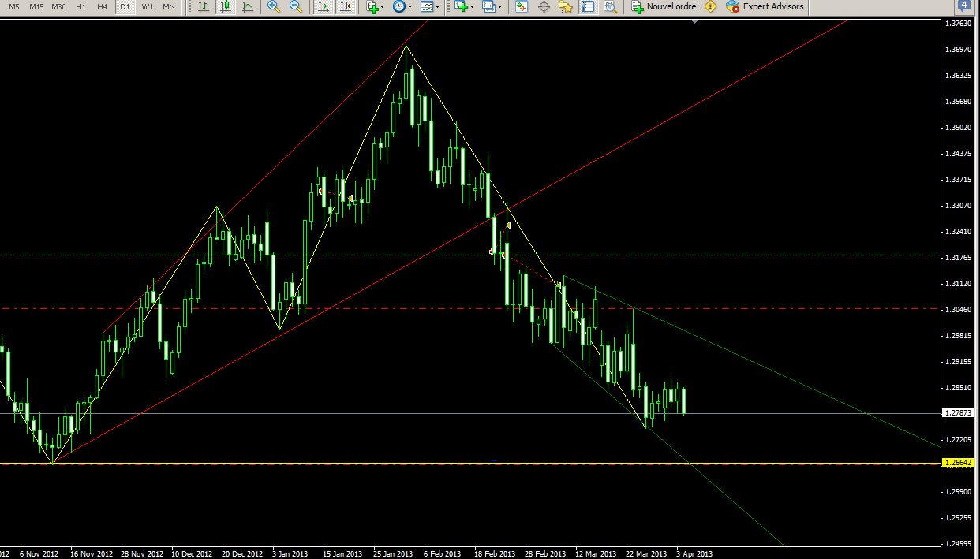
Task: Open the periodicity dropdown arrow
Action: pyautogui.click(x=410, y=6)
